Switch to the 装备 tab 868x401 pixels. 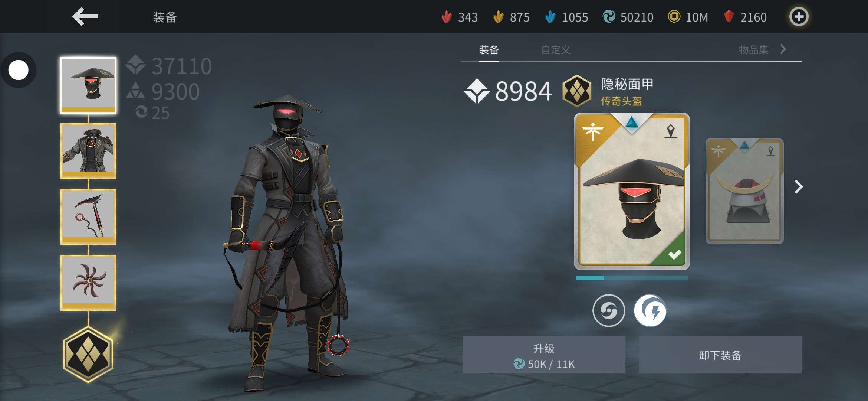489,50
